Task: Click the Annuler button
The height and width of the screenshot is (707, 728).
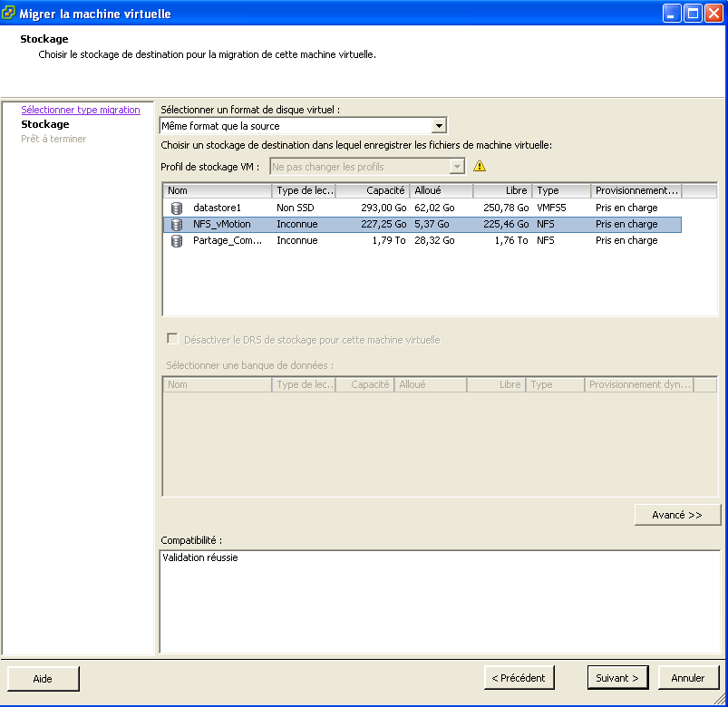Action: pyautogui.click(x=688, y=678)
